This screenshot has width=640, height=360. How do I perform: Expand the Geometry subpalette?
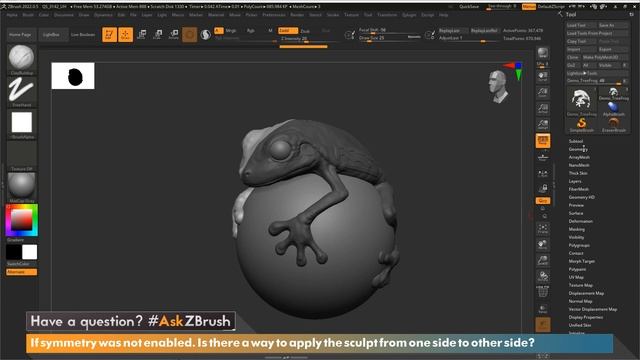578,149
